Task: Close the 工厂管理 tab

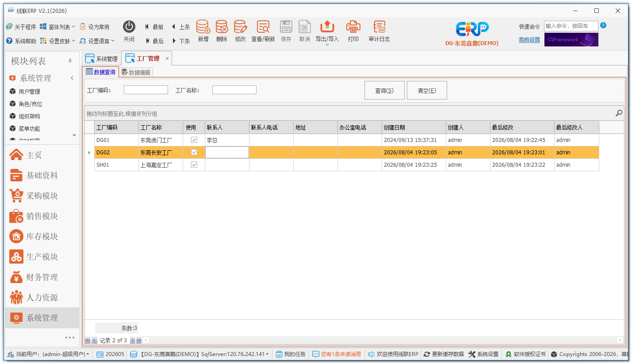Action: click(167, 58)
